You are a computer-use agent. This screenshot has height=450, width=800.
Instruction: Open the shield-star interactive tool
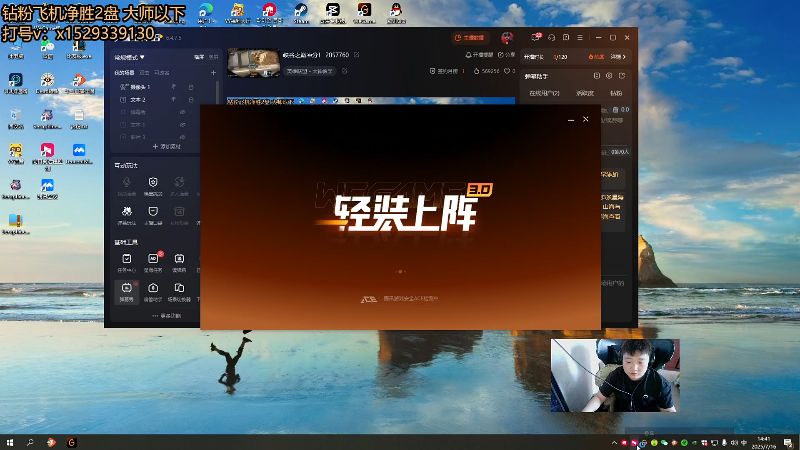tap(153, 186)
